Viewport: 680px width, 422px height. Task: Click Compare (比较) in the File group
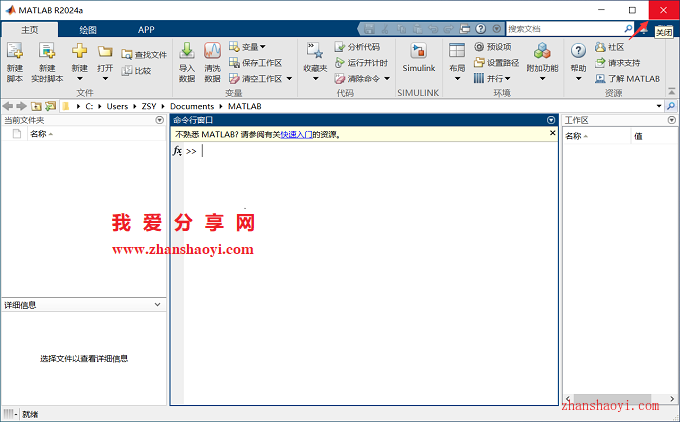136,71
